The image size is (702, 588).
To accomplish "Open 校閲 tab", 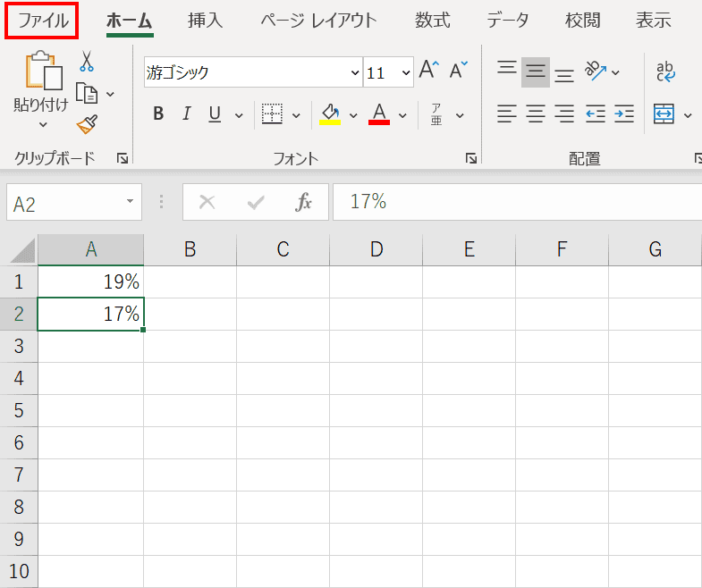I will (582, 21).
